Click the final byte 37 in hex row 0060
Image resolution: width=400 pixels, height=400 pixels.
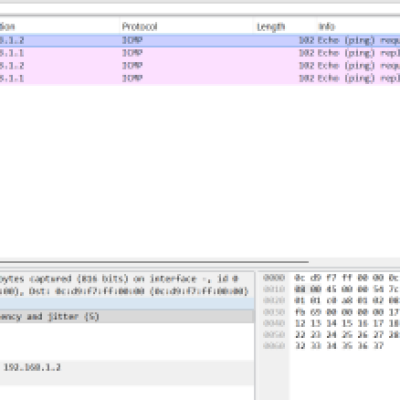coord(378,346)
